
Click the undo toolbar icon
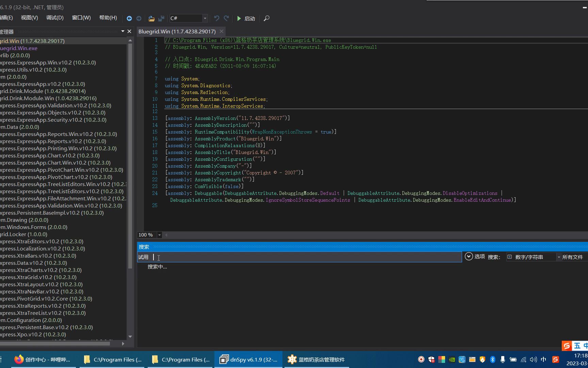click(216, 18)
